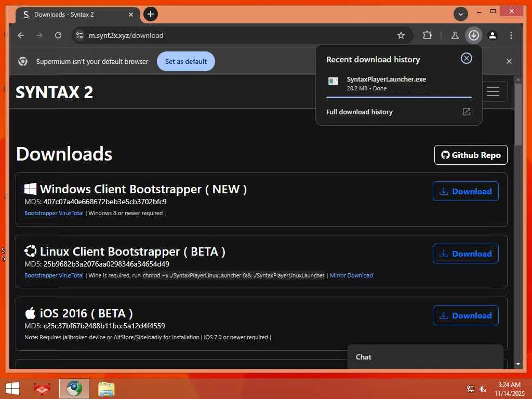
Task: Open Bootstrapper VirusTotal link under Linux Client
Action: pos(54,275)
